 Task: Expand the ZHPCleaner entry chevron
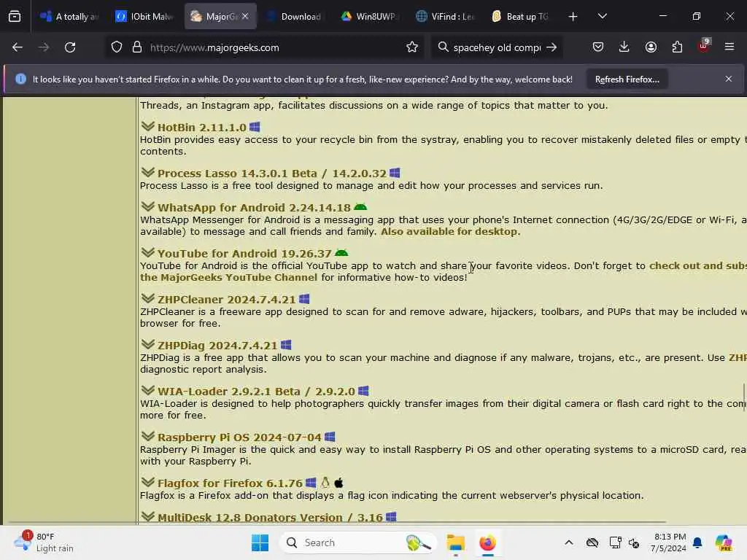click(148, 298)
